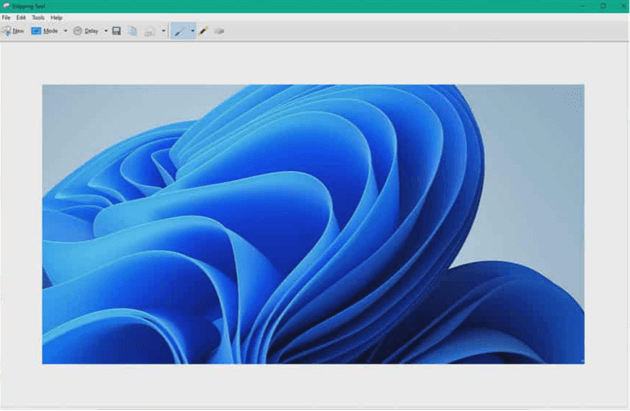This screenshot has height=411, width=630.
Task: Click the Mode button
Action: point(45,31)
